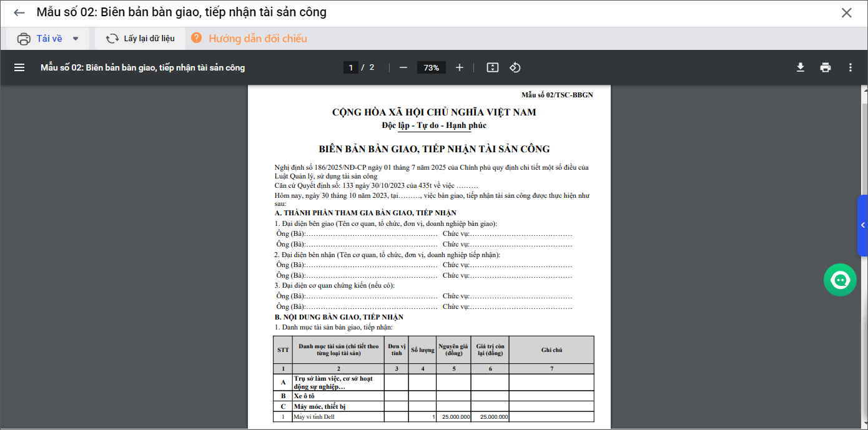Open the PDF viewer hamburger menu

(x=19, y=67)
